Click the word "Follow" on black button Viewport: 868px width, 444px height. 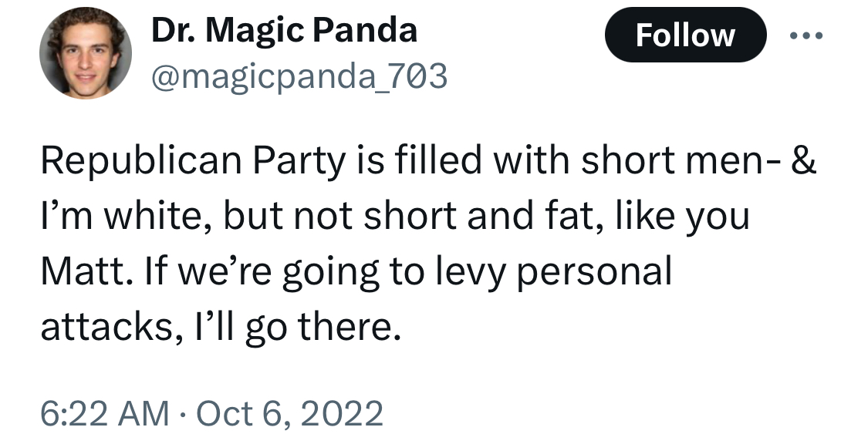click(685, 35)
